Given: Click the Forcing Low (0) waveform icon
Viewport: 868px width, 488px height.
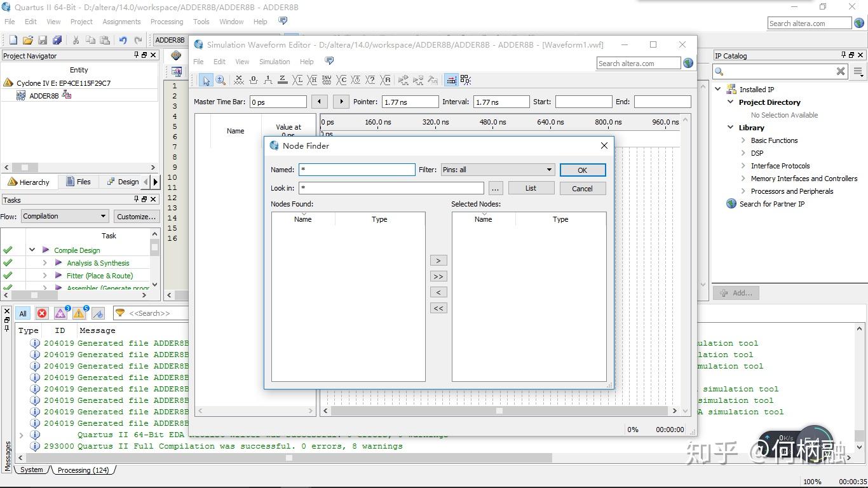Looking at the screenshot, I should tap(254, 80).
